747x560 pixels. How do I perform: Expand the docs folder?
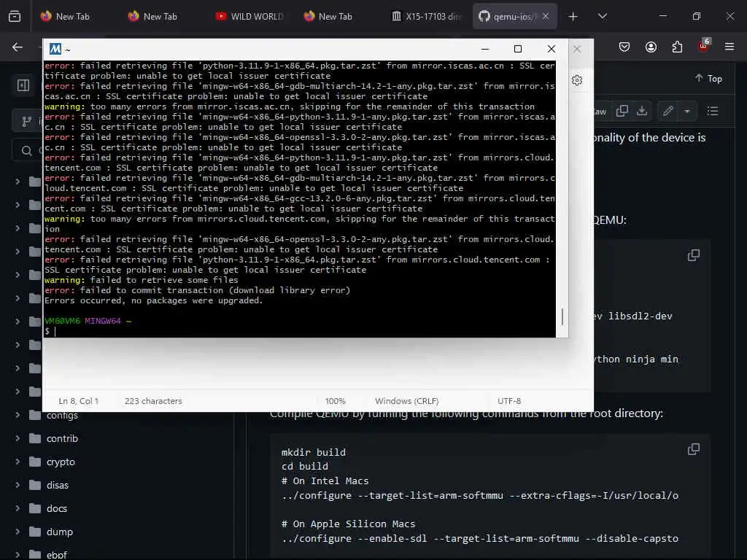[18, 508]
